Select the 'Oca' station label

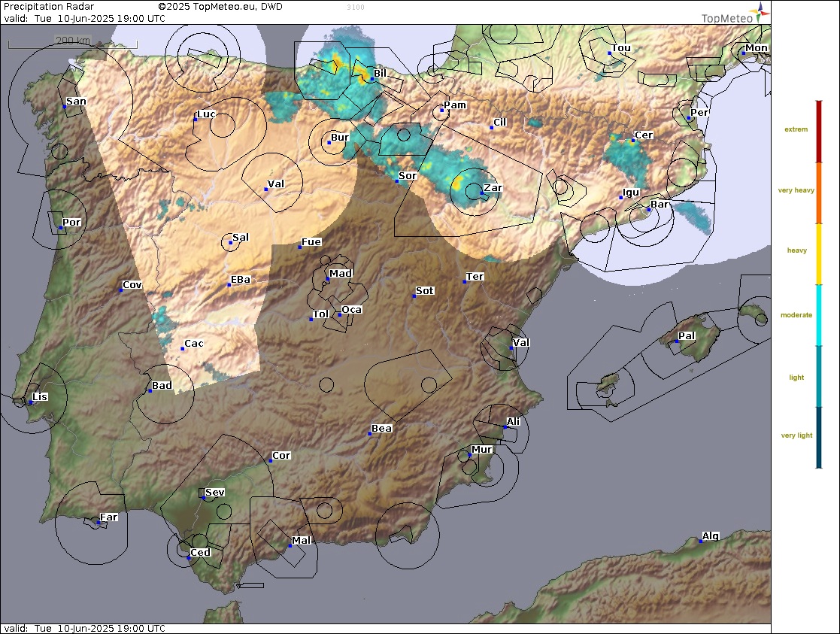click(x=351, y=310)
